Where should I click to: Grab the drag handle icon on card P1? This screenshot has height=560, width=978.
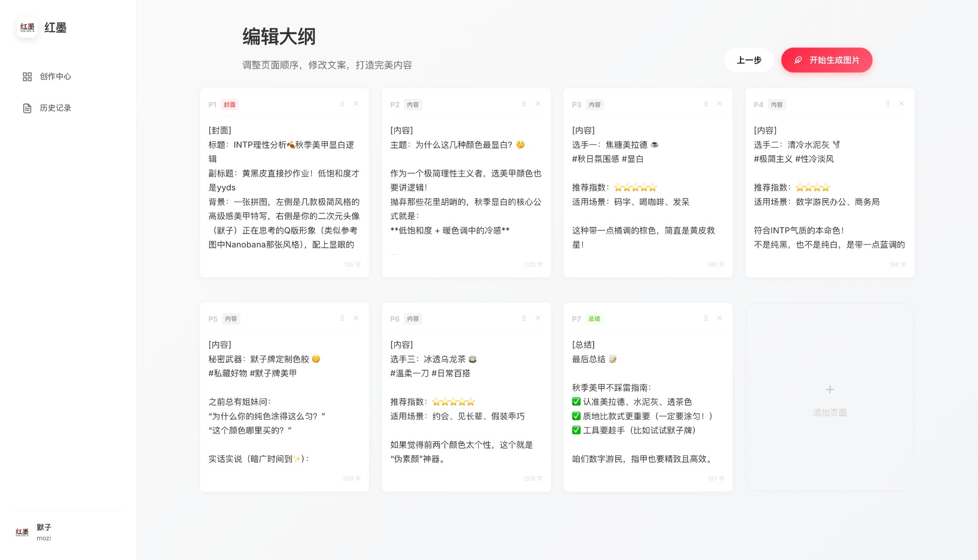[x=343, y=104]
